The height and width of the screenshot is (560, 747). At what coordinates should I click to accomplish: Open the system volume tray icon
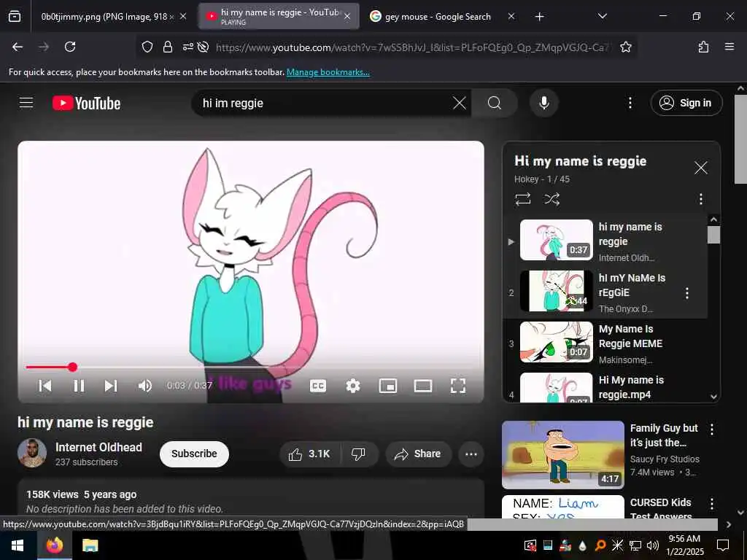coord(652,545)
